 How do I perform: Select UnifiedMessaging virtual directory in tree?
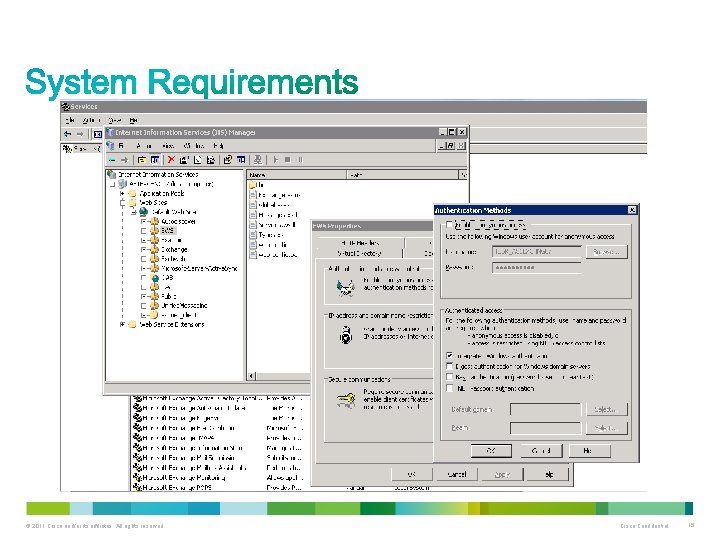(x=184, y=305)
